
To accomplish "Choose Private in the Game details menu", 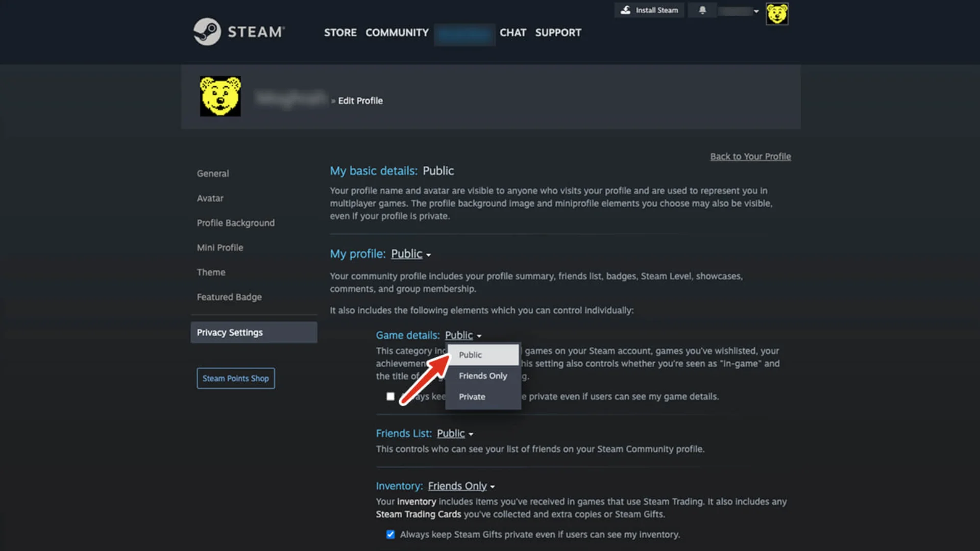I will click(x=483, y=397).
